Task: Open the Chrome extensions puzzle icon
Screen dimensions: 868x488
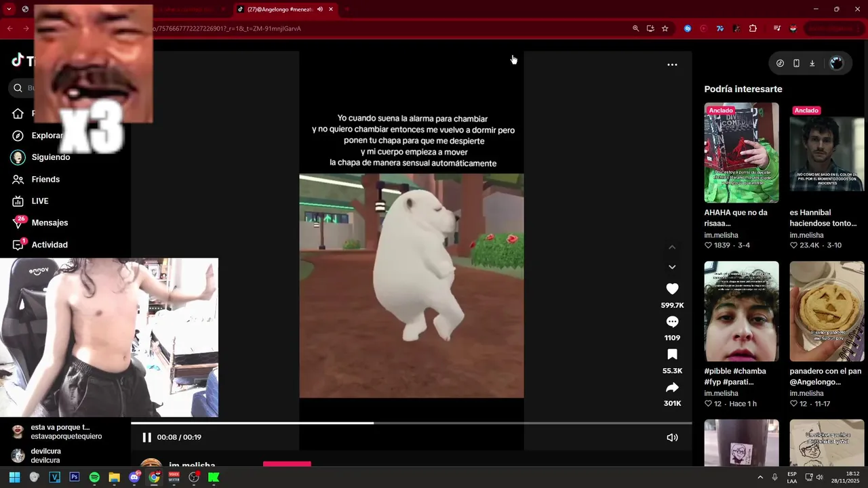Action: pyautogui.click(x=753, y=28)
